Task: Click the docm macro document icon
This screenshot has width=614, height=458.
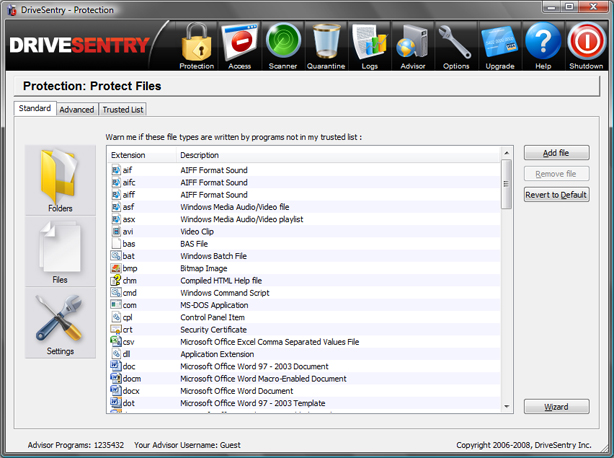Action: (116, 378)
